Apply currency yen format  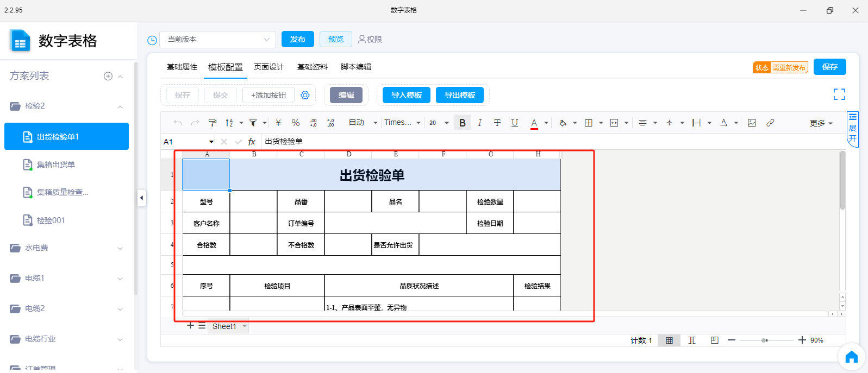click(x=278, y=123)
